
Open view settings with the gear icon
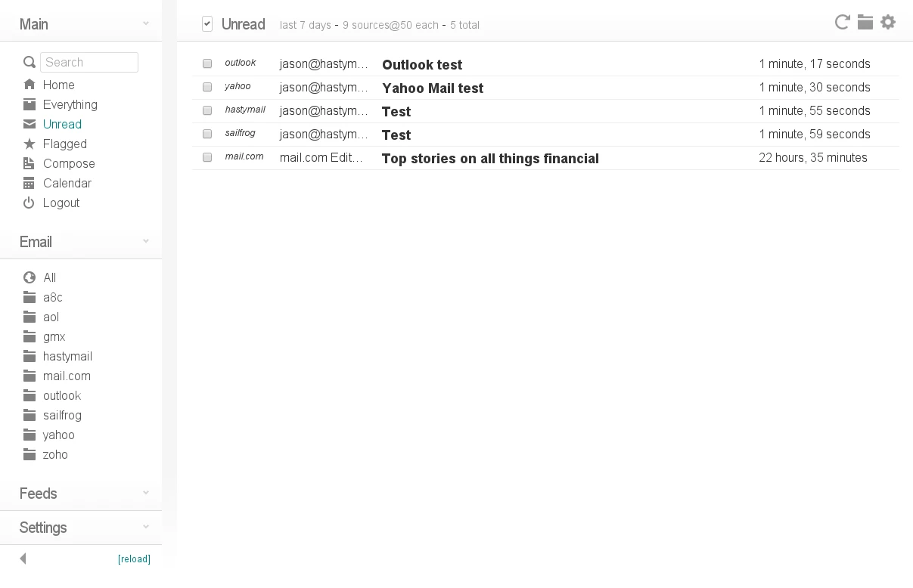click(x=887, y=22)
